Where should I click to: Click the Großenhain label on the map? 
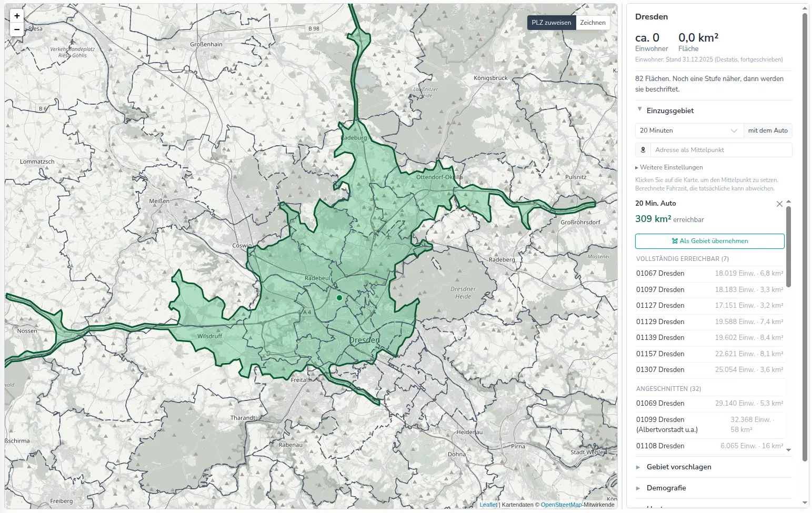tap(206, 45)
